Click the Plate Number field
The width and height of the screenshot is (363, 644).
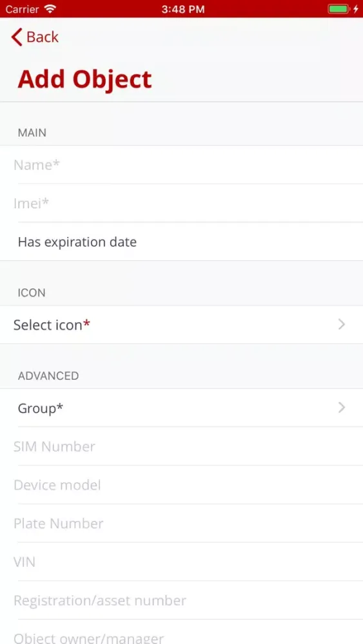(x=181, y=523)
